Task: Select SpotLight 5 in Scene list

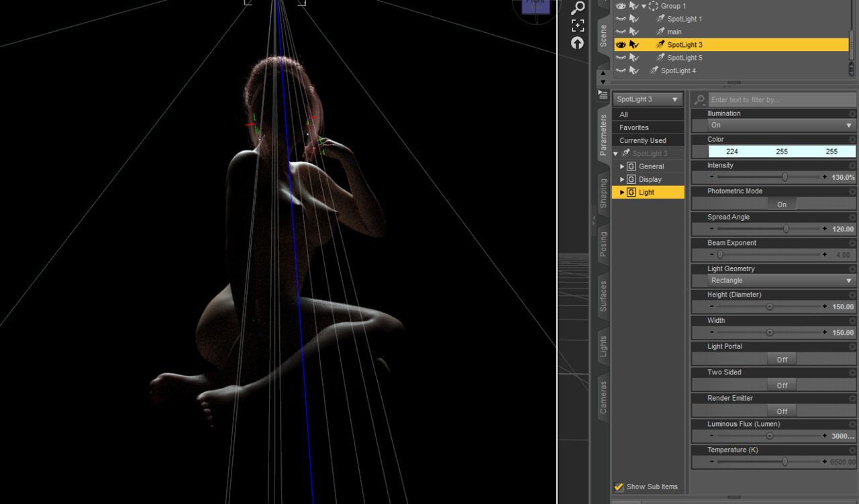Action: [x=685, y=58]
